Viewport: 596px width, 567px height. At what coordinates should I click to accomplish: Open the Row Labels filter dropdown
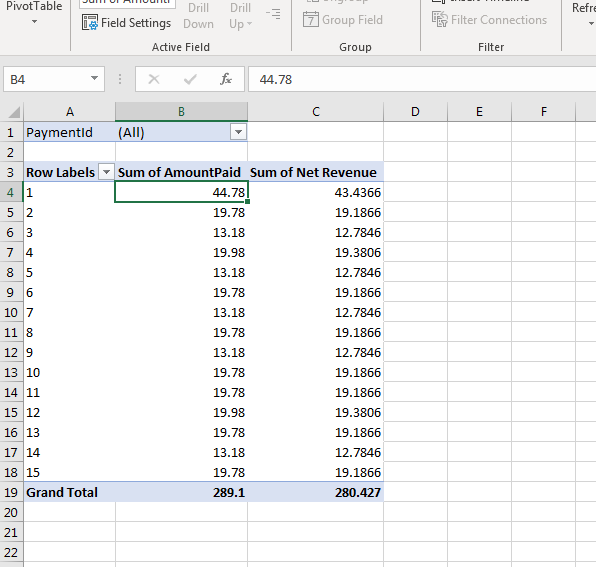[106, 172]
